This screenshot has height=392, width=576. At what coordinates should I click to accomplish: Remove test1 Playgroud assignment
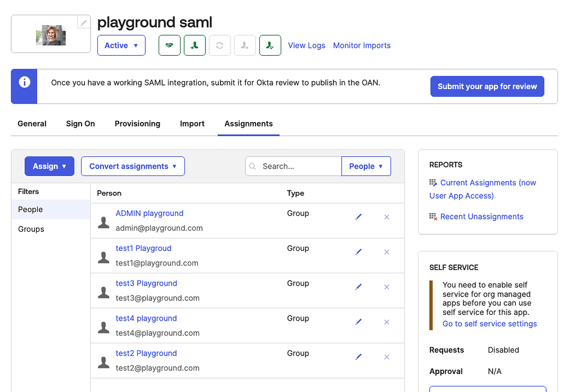coord(386,252)
